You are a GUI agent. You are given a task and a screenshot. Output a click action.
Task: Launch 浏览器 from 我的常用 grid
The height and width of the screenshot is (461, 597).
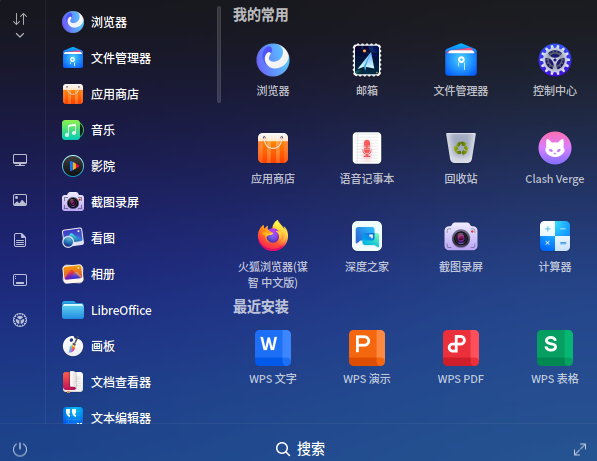coord(273,70)
